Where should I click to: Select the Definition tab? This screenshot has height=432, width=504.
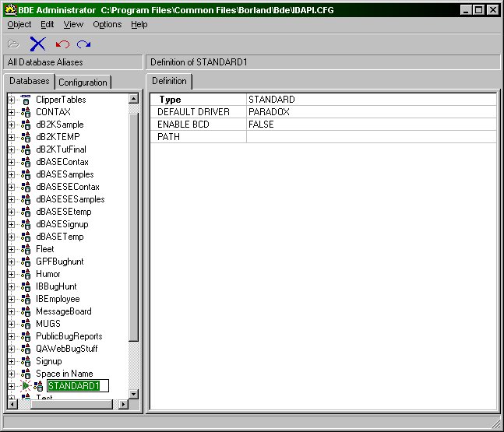(x=169, y=81)
